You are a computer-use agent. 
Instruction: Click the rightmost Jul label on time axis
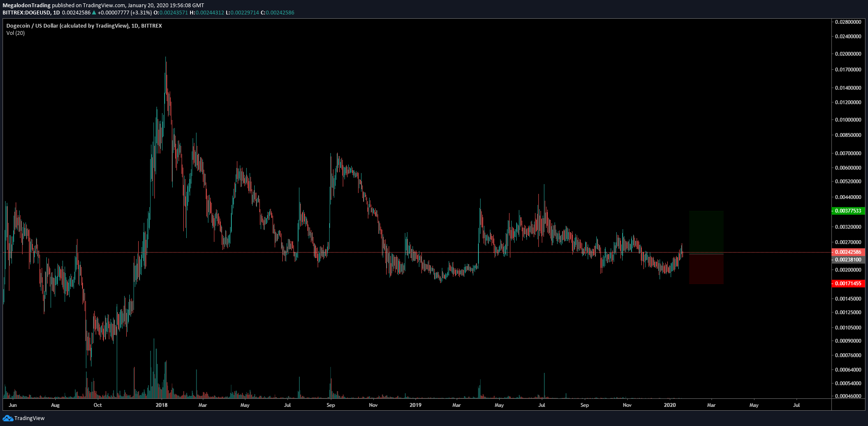[x=797, y=405]
